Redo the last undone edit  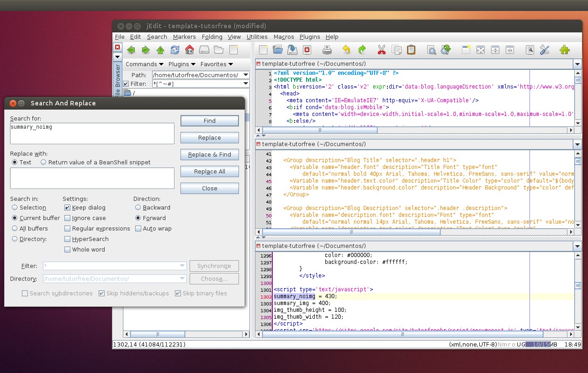(x=362, y=50)
